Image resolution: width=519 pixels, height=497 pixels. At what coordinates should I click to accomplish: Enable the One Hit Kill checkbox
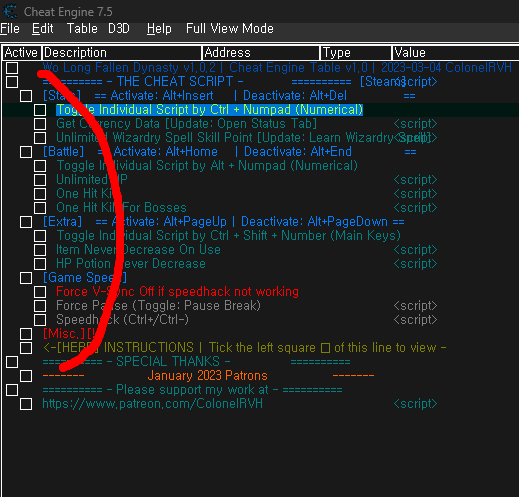point(40,194)
